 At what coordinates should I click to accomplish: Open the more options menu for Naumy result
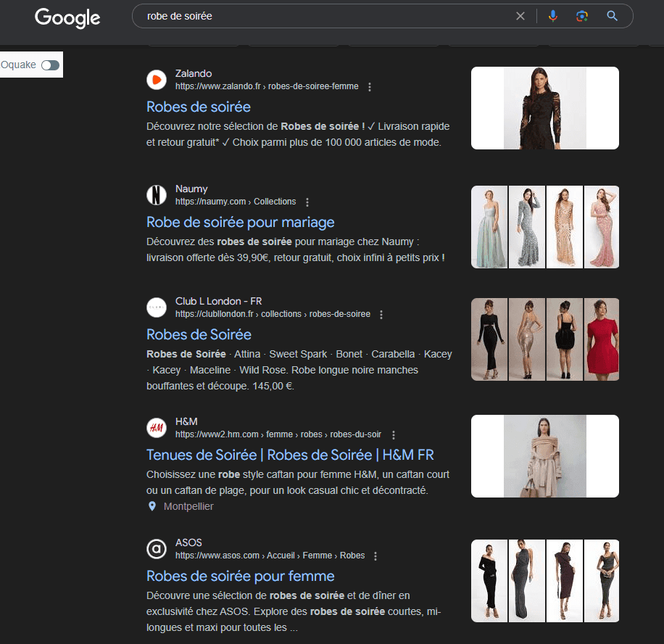click(307, 202)
